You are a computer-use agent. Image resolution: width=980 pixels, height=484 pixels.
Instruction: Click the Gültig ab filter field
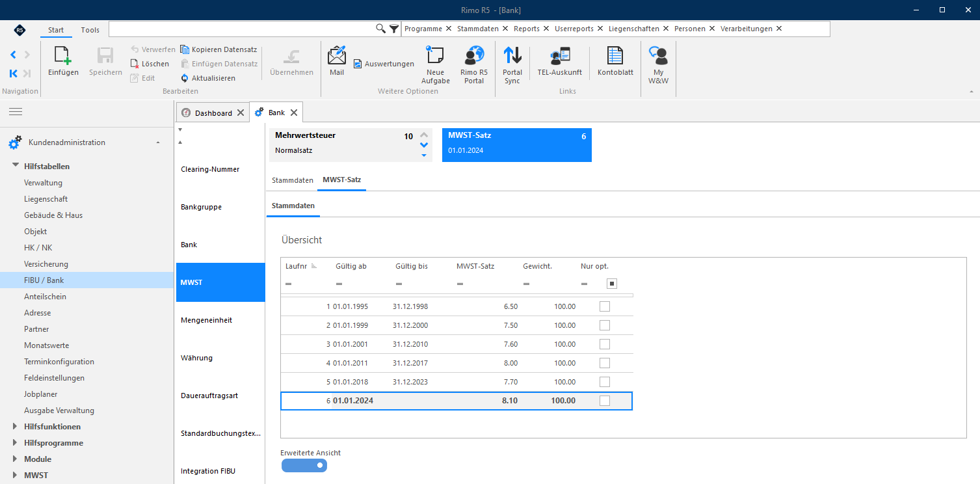coord(362,284)
